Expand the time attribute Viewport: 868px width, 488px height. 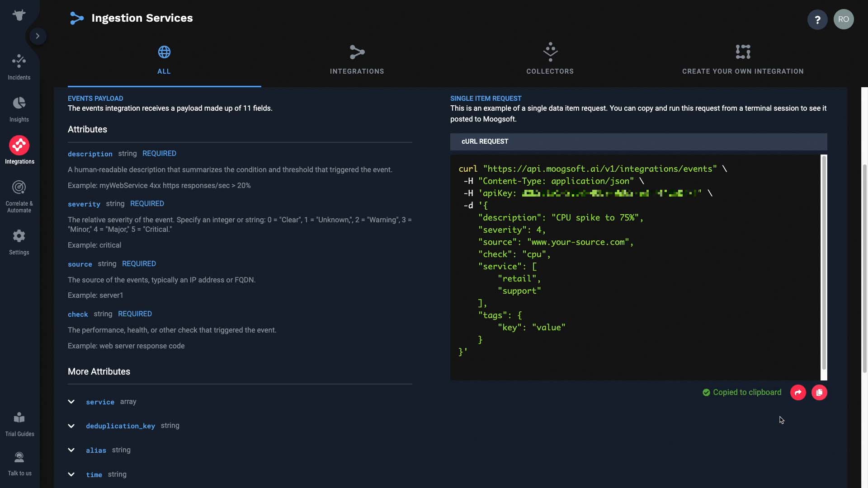point(71,474)
